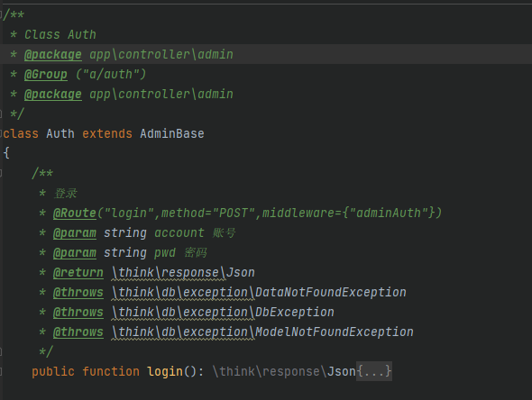Click the @Group doc tag
Viewport: 532px width, 400px height.
tap(45, 74)
